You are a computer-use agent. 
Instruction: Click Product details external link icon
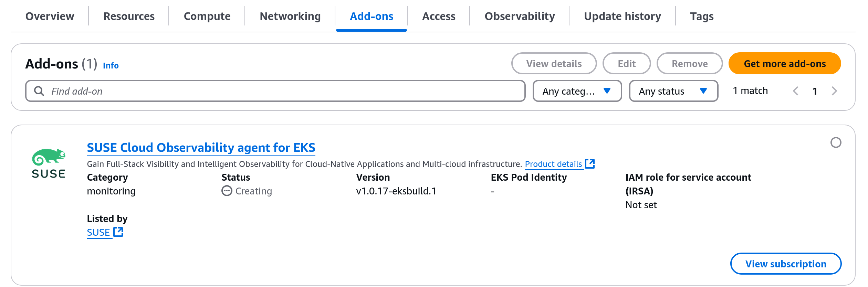click(x=590, y=164)
